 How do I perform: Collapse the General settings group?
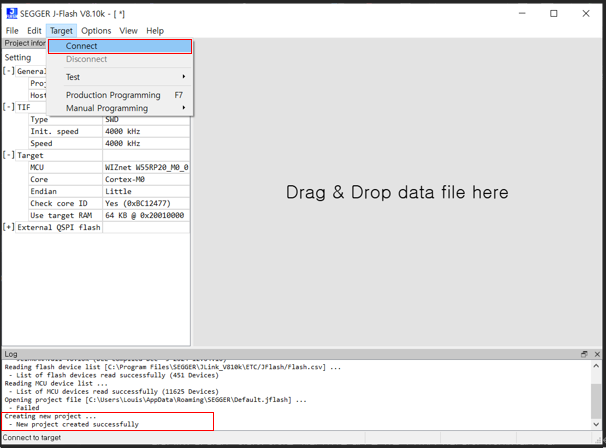9,71
